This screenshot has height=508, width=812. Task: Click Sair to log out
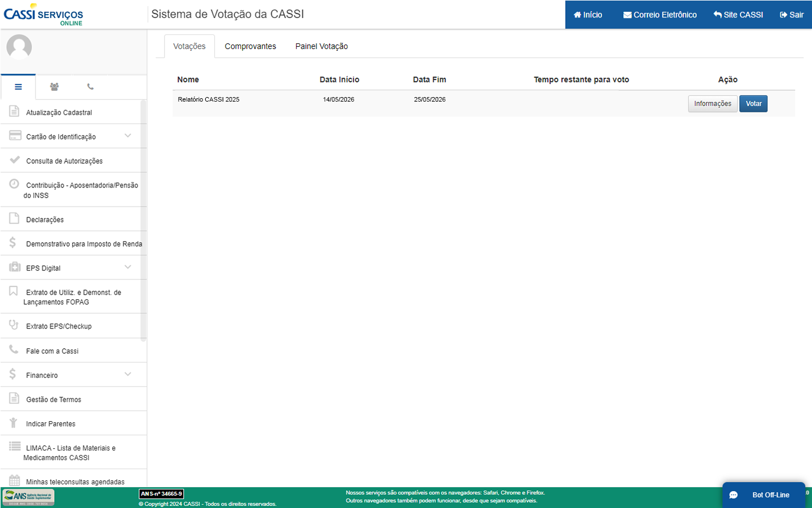792,15
